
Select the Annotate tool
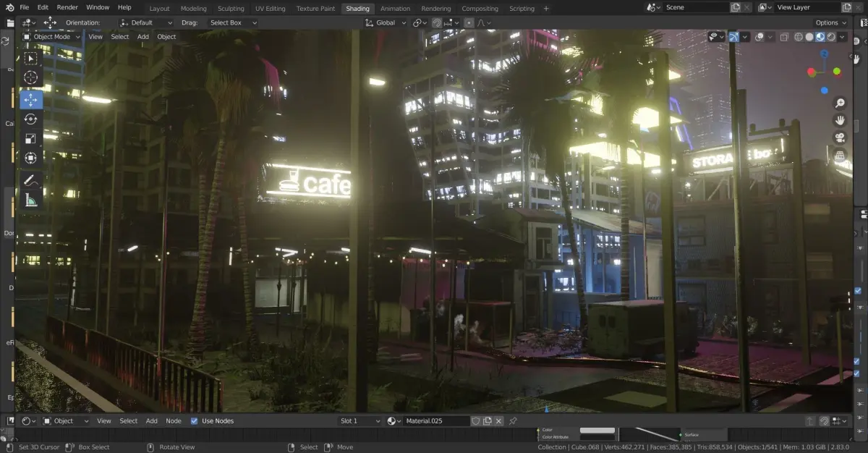pos(31,180)
